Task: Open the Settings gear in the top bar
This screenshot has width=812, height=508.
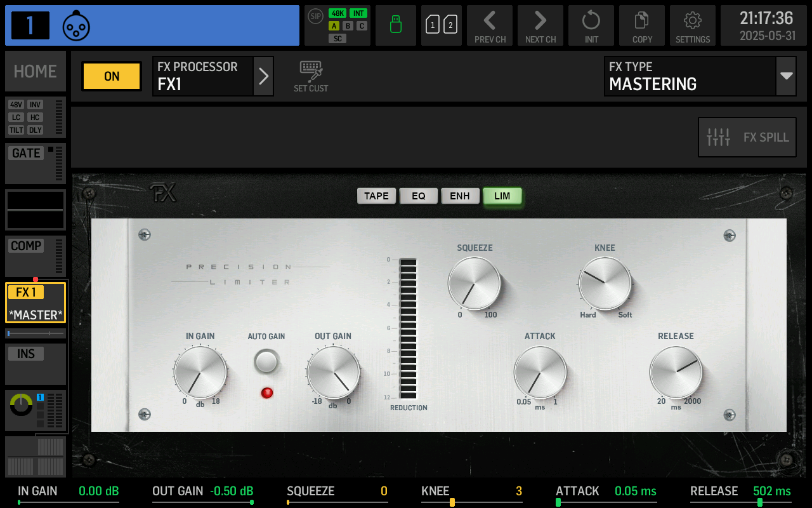Action: 692,25
